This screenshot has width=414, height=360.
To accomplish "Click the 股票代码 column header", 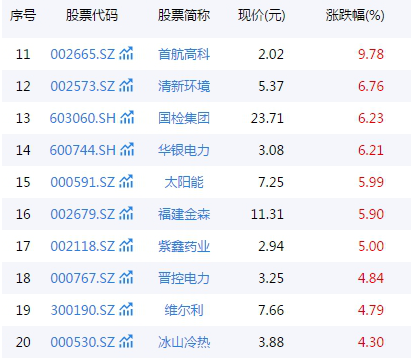I will (x=92, y=15).
